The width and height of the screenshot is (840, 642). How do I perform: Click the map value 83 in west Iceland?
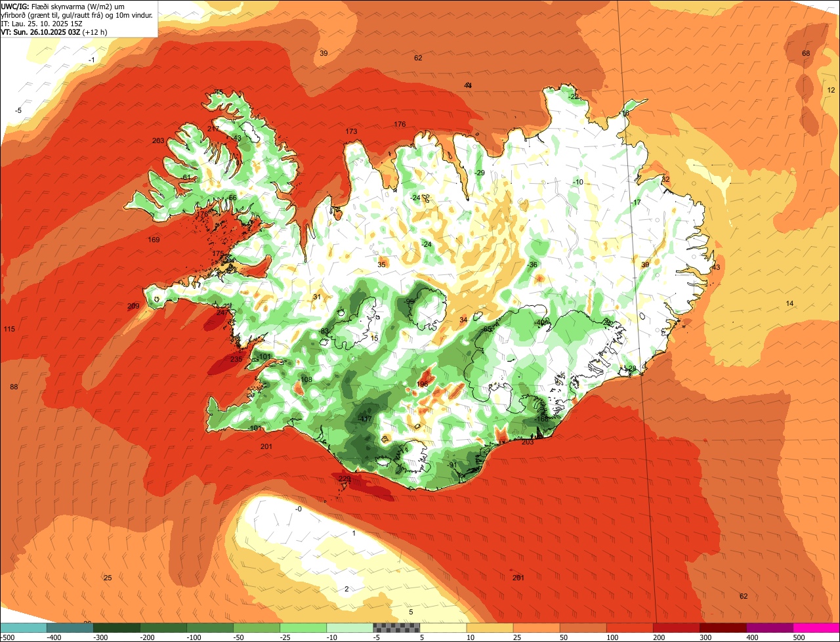point(324,331)
